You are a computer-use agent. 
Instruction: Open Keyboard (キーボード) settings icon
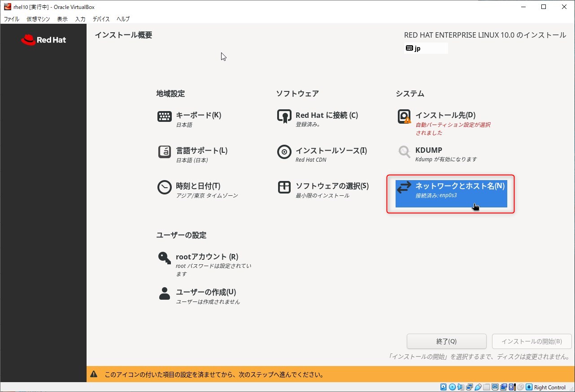pos(165,116)
